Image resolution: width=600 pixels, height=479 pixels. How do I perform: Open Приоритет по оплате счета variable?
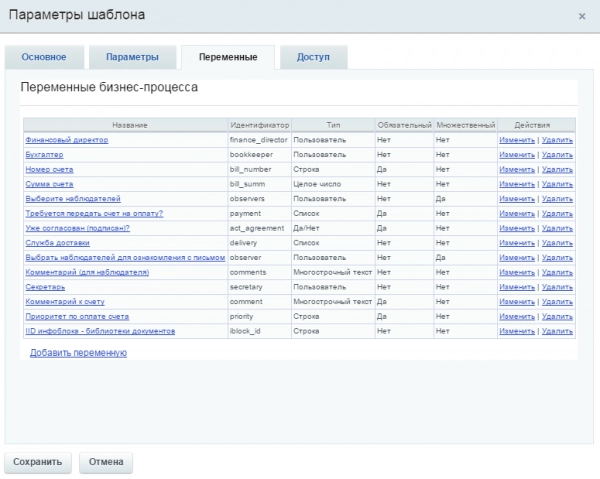tap(77, 315)
